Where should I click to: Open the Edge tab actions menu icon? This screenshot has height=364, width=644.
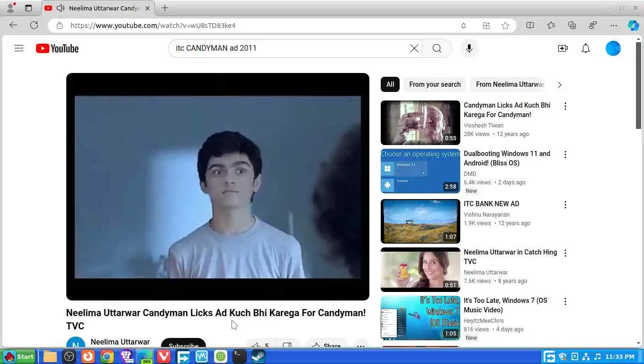coord(28,8)
